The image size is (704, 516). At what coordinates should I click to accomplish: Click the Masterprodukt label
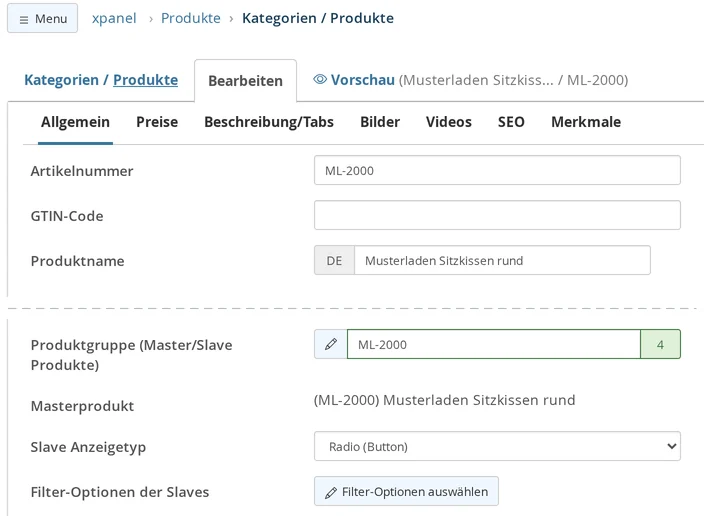82,406
